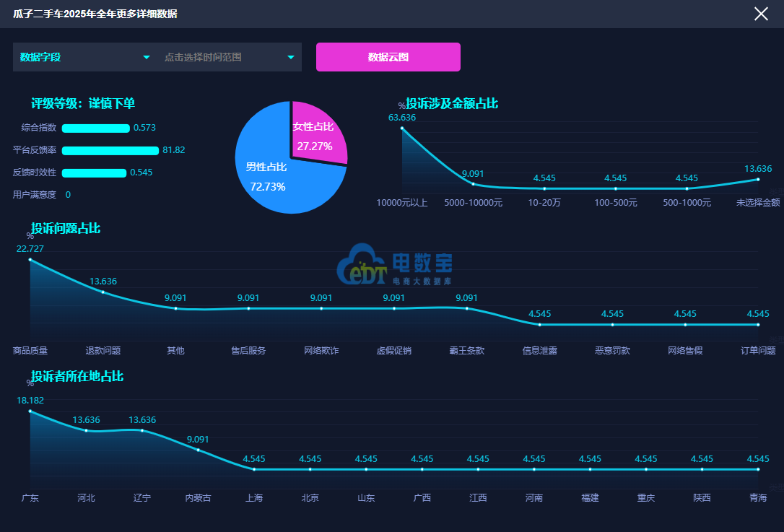
Task: Click the 霸王条款 data point
Action: (467, 308)
